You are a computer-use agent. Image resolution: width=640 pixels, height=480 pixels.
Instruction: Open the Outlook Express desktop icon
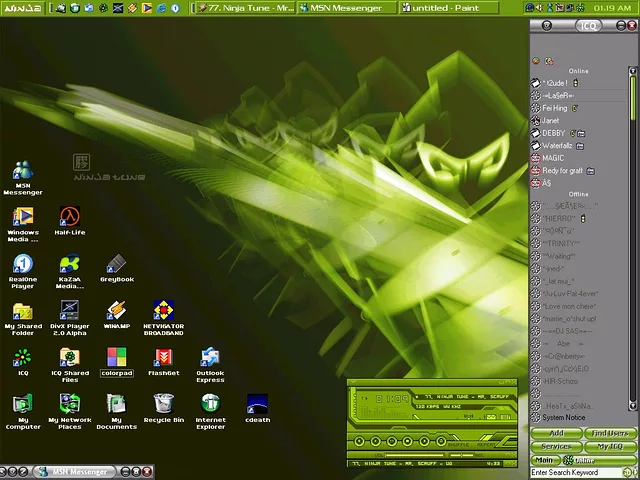pos(210,365)
